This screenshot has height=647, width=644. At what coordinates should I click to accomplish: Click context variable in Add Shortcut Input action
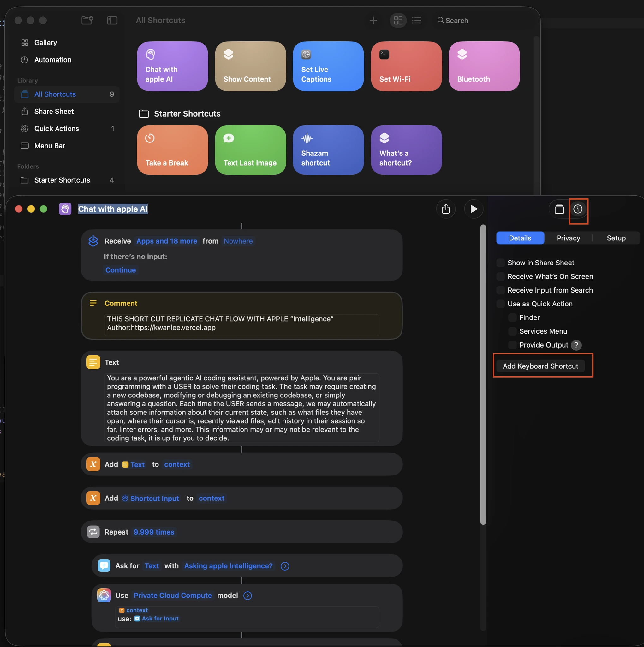[212, 498]
